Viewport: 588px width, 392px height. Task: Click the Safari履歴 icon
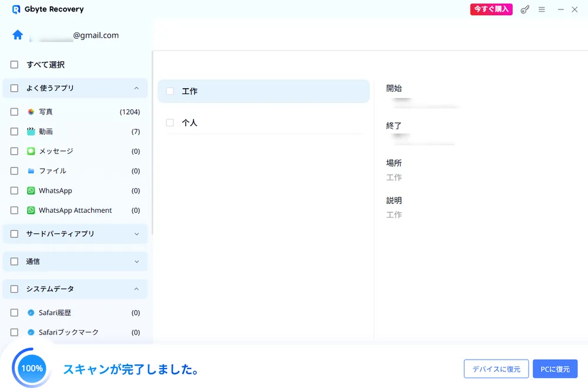tap(31, 313)
